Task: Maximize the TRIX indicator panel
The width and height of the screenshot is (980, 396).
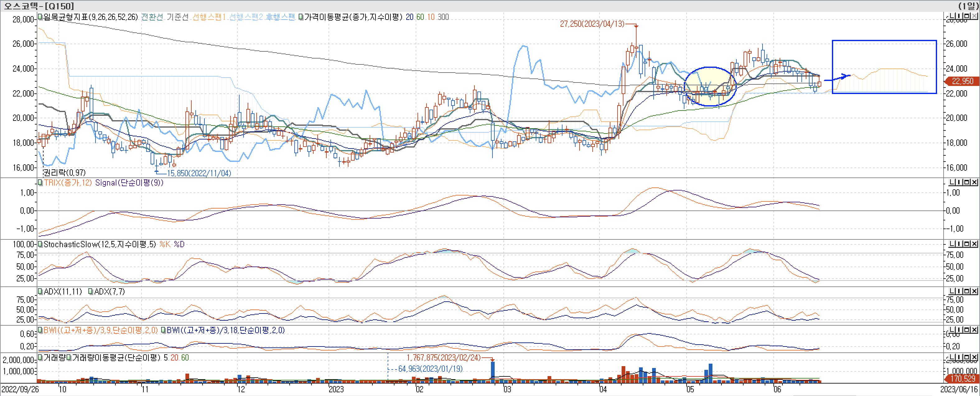Action: 967,182
